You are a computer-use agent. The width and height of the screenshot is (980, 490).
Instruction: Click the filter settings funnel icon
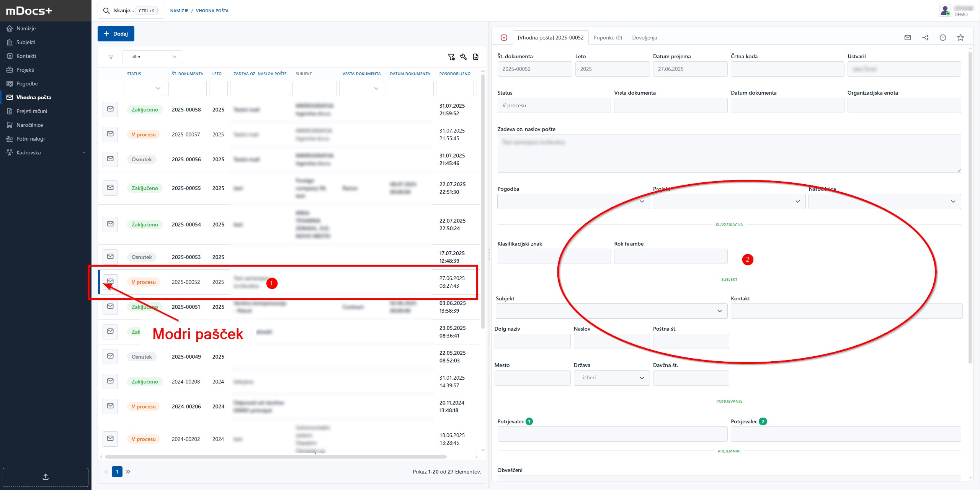click(x=451, y=57)
